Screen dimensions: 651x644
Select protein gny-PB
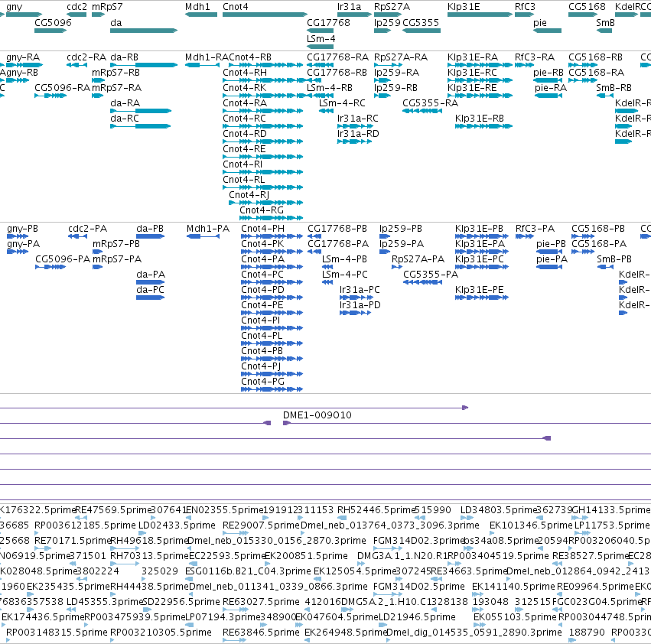[x=22, y=229]
